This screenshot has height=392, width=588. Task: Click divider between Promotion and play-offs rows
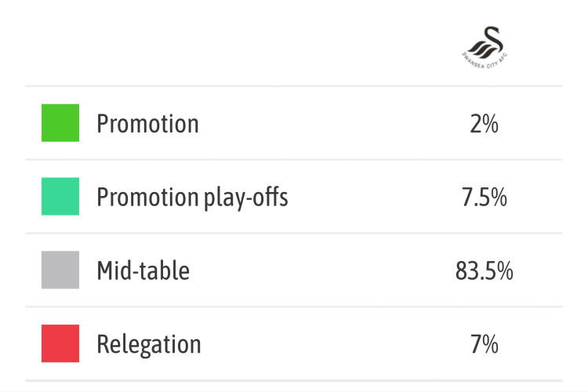[x=294, y=160]
